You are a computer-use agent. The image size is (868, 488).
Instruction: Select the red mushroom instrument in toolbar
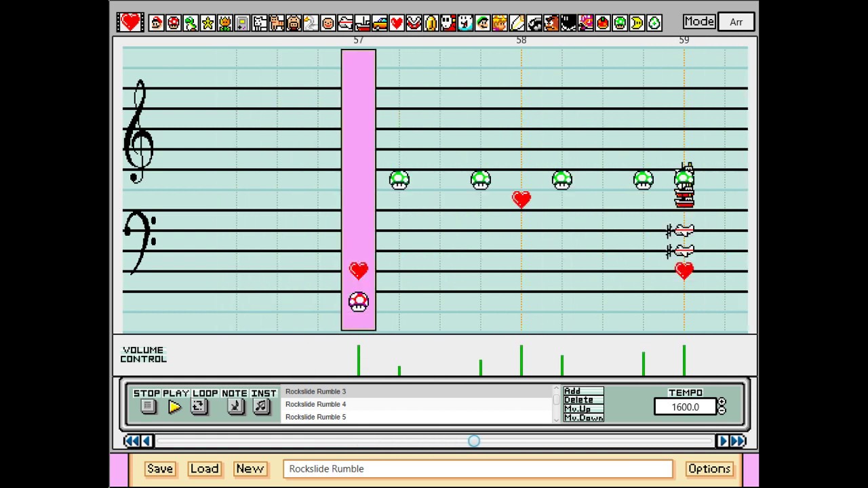coord(174,23)
